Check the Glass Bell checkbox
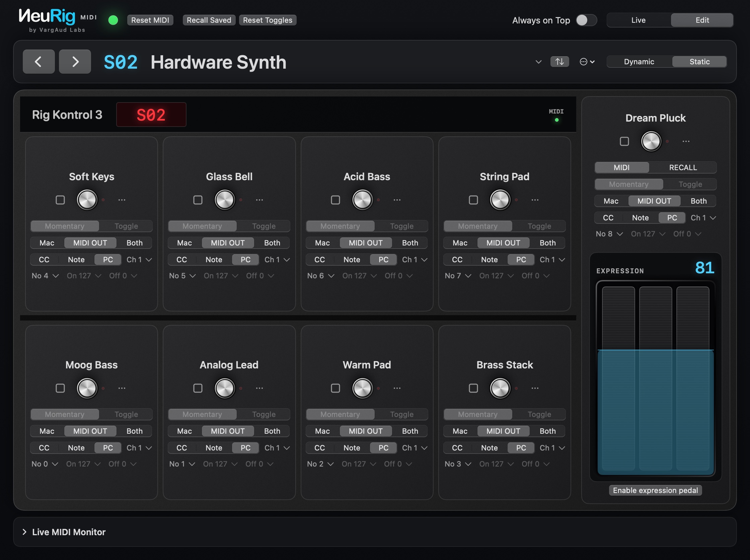 pos(198,200)
